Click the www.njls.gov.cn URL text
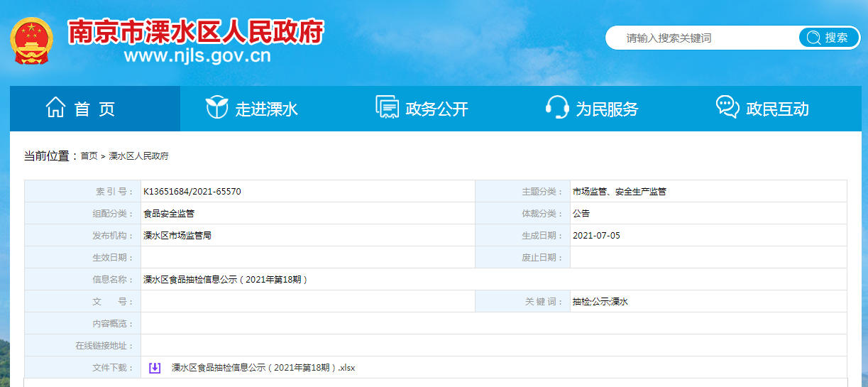868x387 pixels. pyautogui.click(x=197, y=56)
